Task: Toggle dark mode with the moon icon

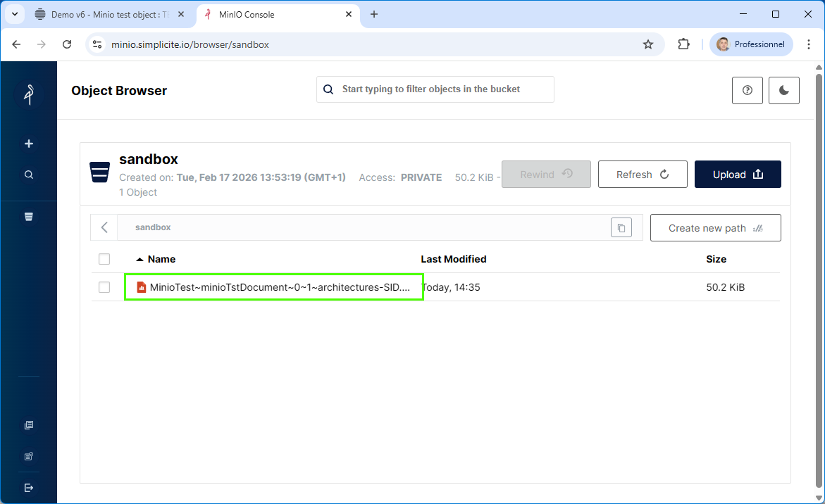Action: click(783, 90)
